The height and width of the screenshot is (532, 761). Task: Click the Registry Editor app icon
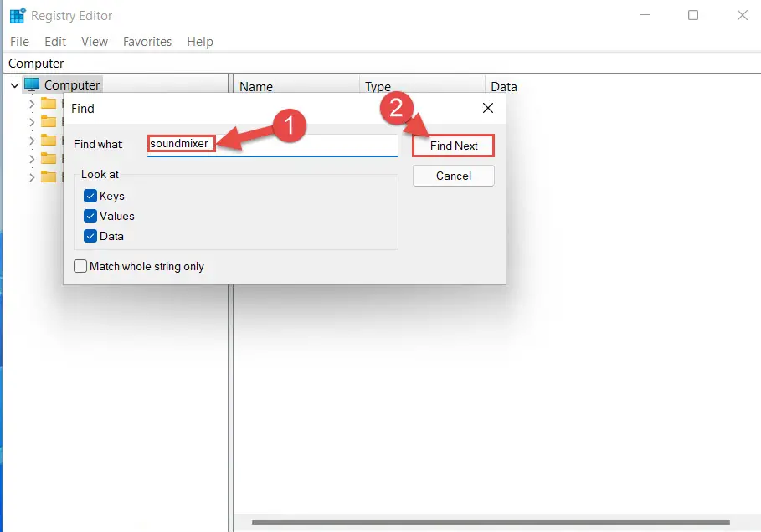tap(18, 16)
